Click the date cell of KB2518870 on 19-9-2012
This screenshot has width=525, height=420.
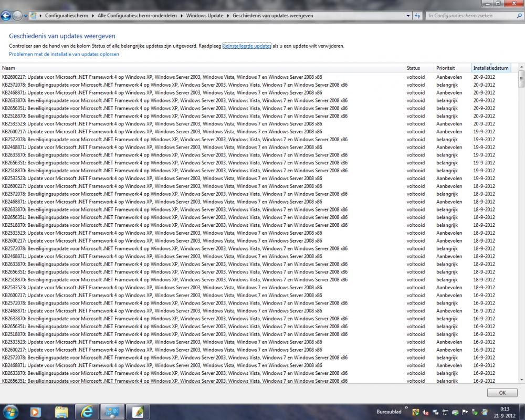[x=484, y=171]
